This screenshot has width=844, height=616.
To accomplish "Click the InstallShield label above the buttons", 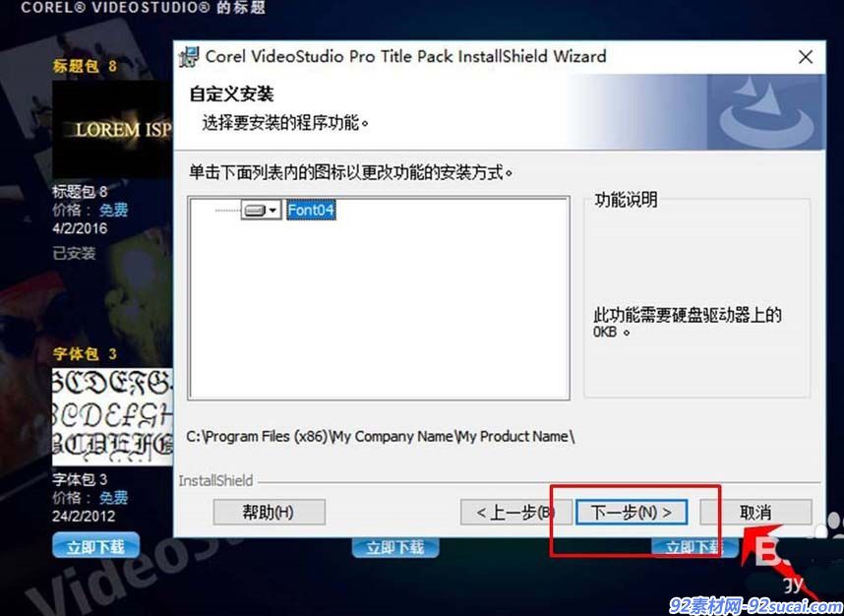I will [215, 481].
